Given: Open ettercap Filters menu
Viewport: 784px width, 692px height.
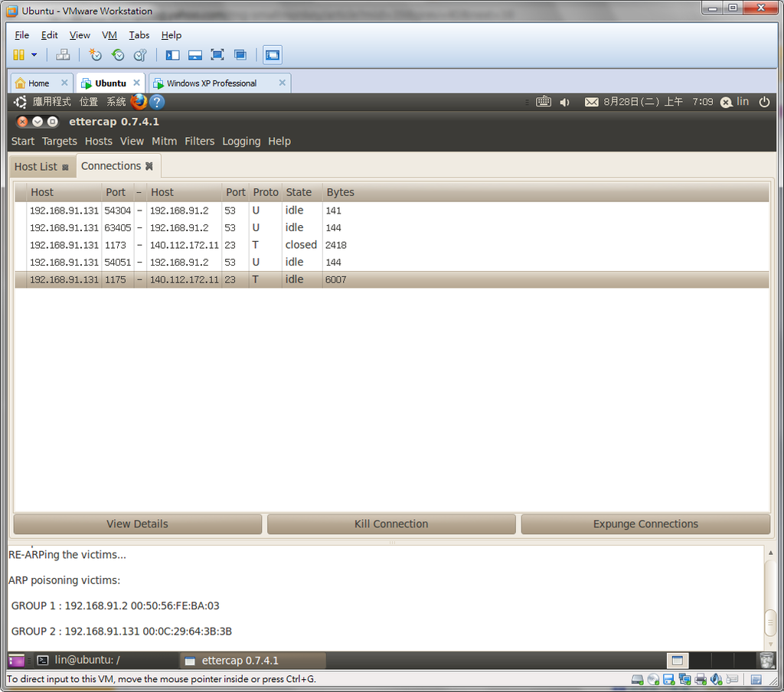Looking at the screenshot, I should 200,141.
